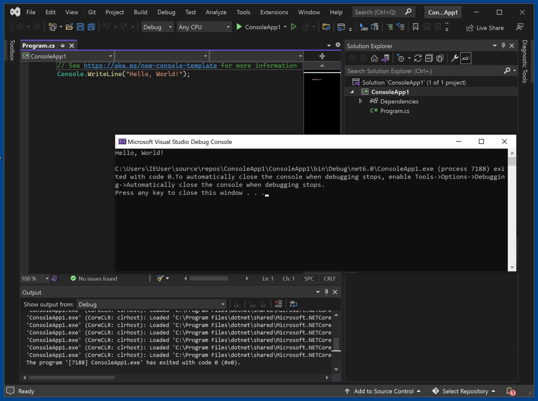The width and height of the screenshot is (538, 401).
Task: Toggle word wrap icon in Output panel
Action: [293, 304]
